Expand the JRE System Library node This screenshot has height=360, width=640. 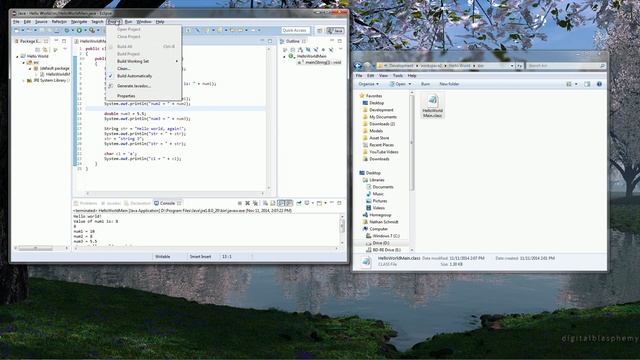(23, 80)
